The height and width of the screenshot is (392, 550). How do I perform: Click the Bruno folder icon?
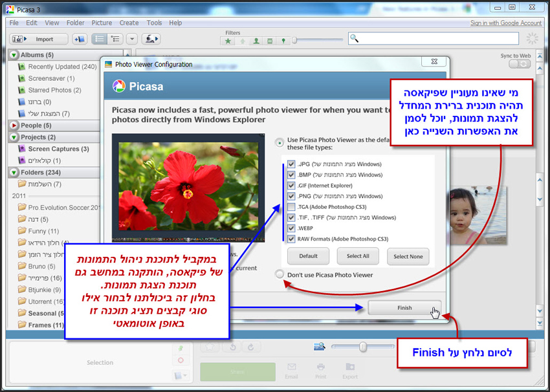pos(22,266)
